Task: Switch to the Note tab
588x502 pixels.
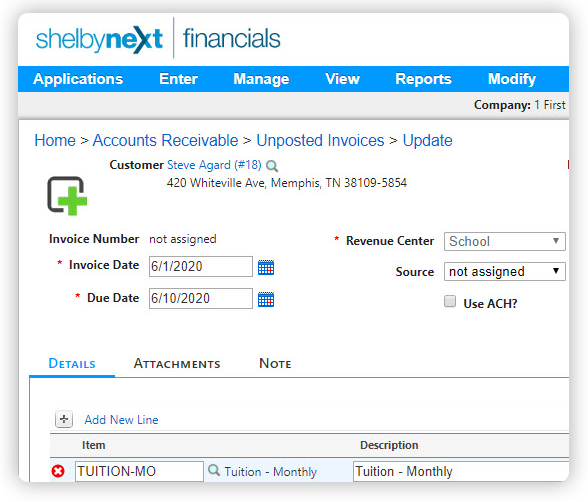Action: pyautogui.click(x=275, y=363)
